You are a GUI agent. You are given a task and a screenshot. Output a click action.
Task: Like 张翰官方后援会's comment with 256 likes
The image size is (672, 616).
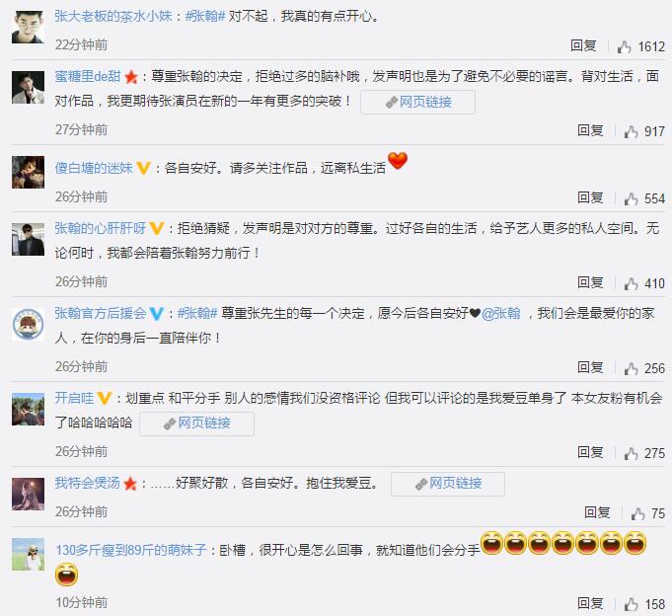[631, 368]
